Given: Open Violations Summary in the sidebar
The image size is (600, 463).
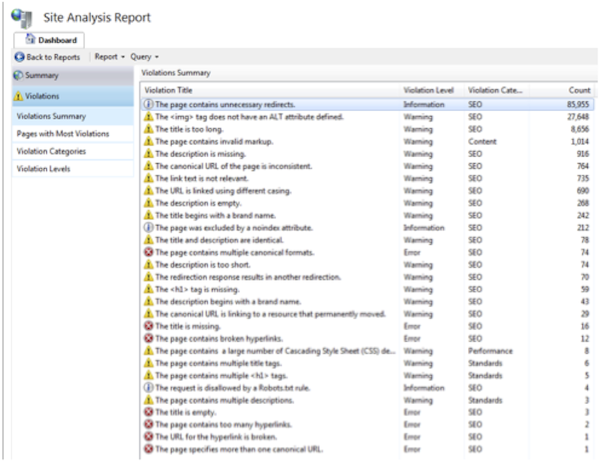Looking at the screenshot, I should pos(73,116).
